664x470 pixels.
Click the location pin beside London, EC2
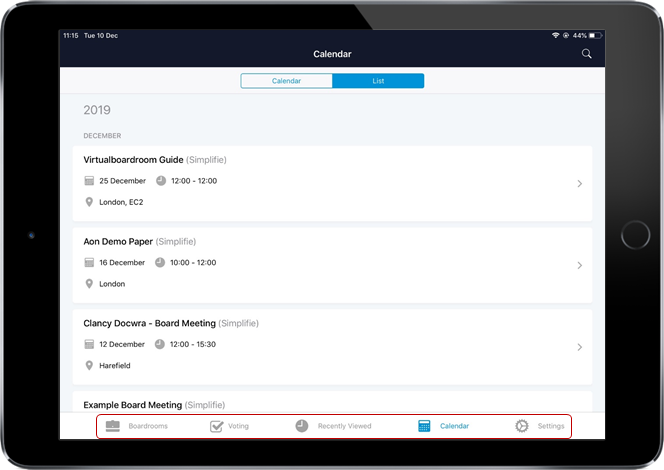[x=89, y=202]
